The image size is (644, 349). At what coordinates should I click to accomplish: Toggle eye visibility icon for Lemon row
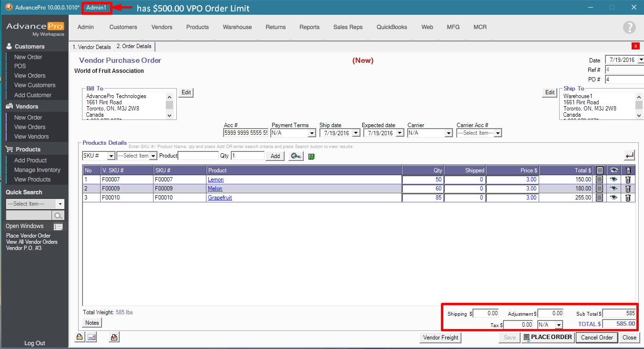click(613, 179)
